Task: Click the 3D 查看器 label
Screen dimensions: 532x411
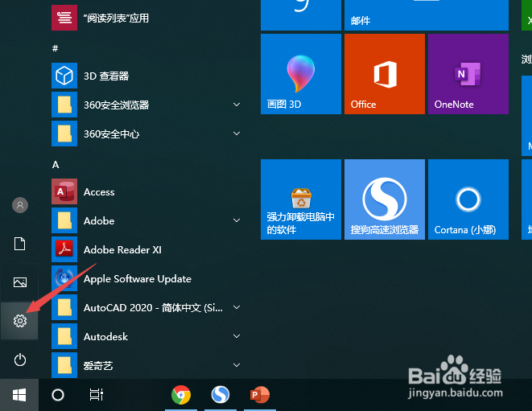Action: [x=106, y=76]
